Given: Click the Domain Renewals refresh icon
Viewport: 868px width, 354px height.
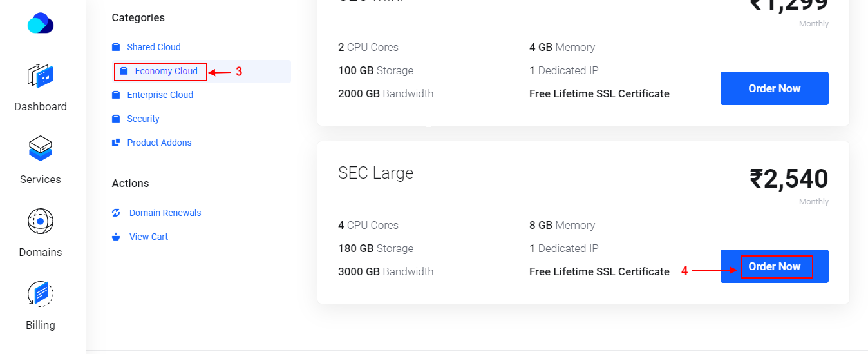Looking at the screenshot, I should pyautogui.click(x=116, y=213).
